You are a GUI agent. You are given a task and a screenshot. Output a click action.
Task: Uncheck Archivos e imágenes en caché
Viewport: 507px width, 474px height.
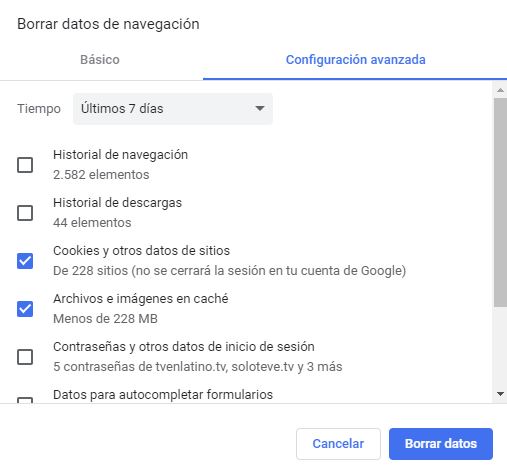(25, 309)
